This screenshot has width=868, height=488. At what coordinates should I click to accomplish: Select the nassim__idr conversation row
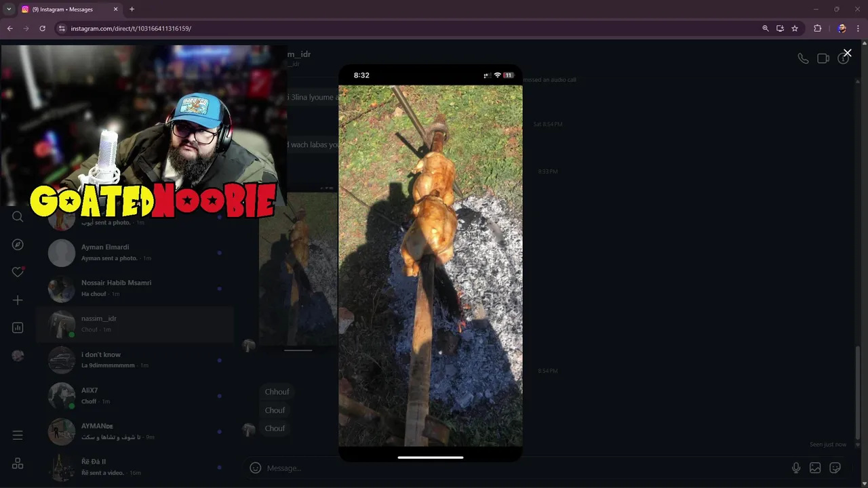pyautogui.click(x=134, y=324)
